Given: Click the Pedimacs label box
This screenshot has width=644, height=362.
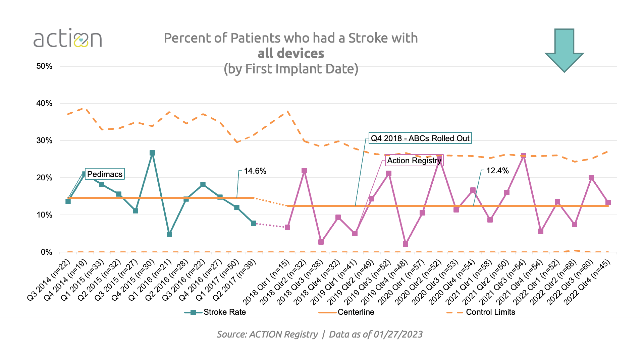Looking at the screenshot, I should tap(105, 174).
